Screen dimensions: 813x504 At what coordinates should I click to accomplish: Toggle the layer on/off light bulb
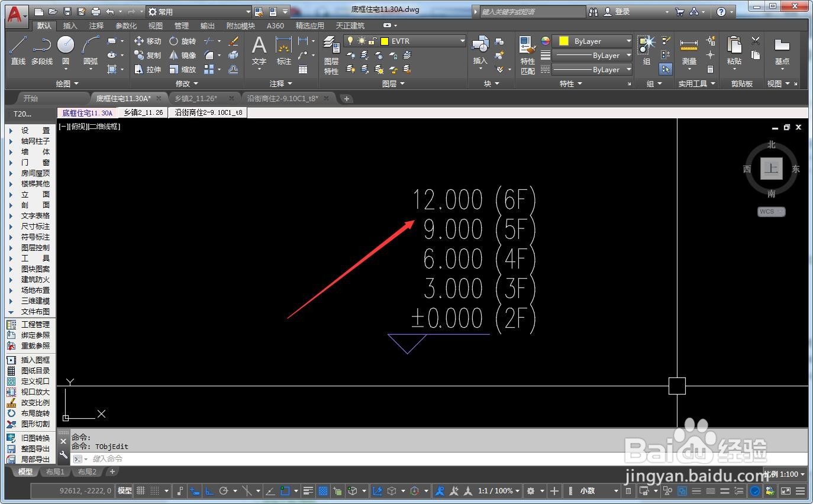350,41
